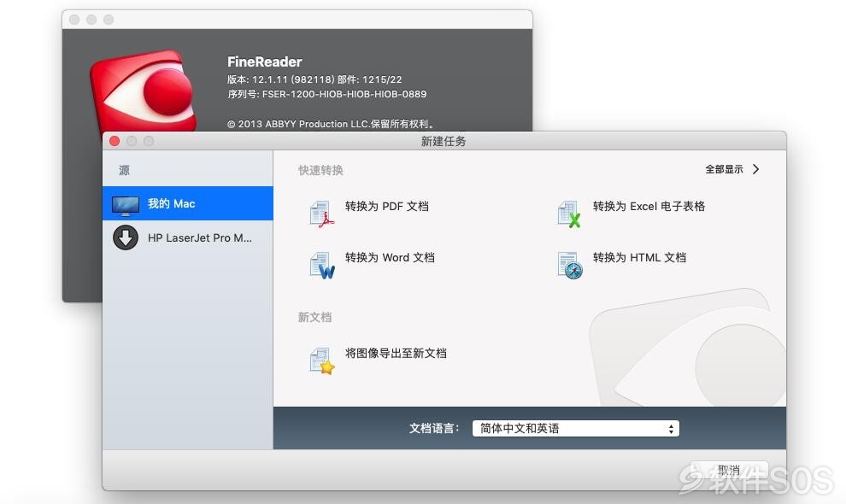Click 转换为 Excel 电子表格 label
The height and width of the screenshot is (504, 846).
[649, 206]
